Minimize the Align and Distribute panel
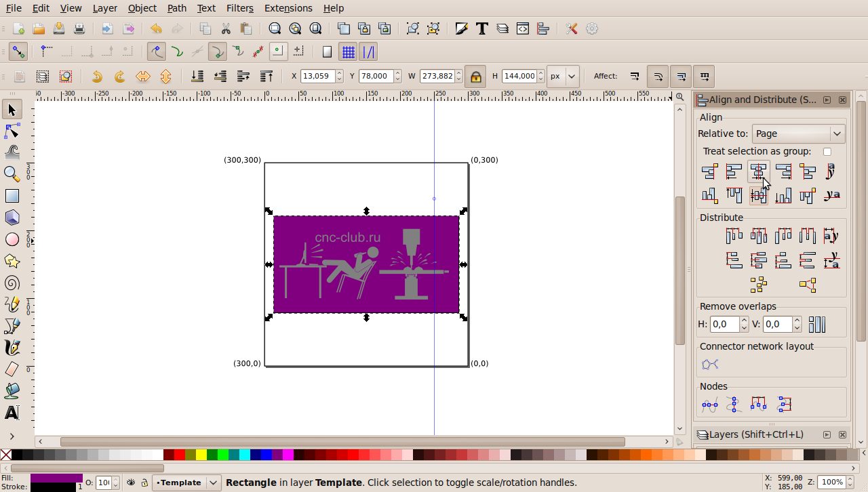This screenshot has width=868, height=492. pos(827,100)
